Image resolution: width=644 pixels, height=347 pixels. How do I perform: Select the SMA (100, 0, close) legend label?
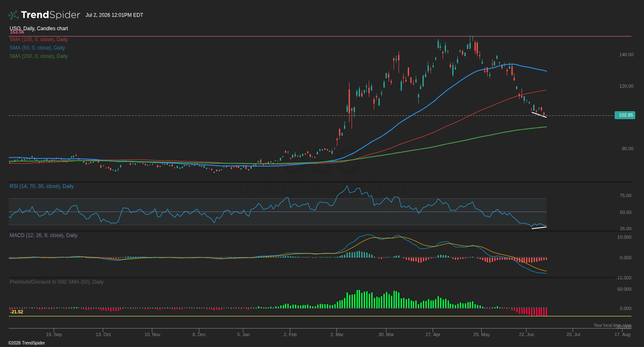pyautogui.click(x=39, y=39)
